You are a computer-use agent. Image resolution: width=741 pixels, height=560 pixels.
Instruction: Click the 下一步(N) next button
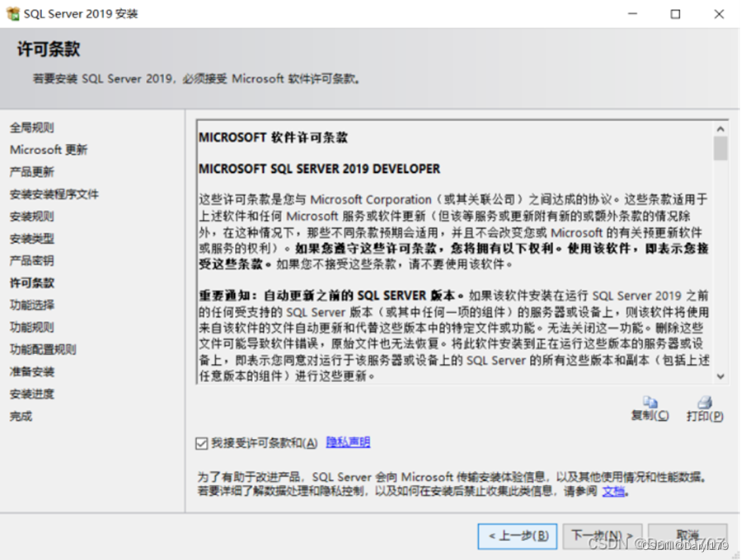point(602,536)
